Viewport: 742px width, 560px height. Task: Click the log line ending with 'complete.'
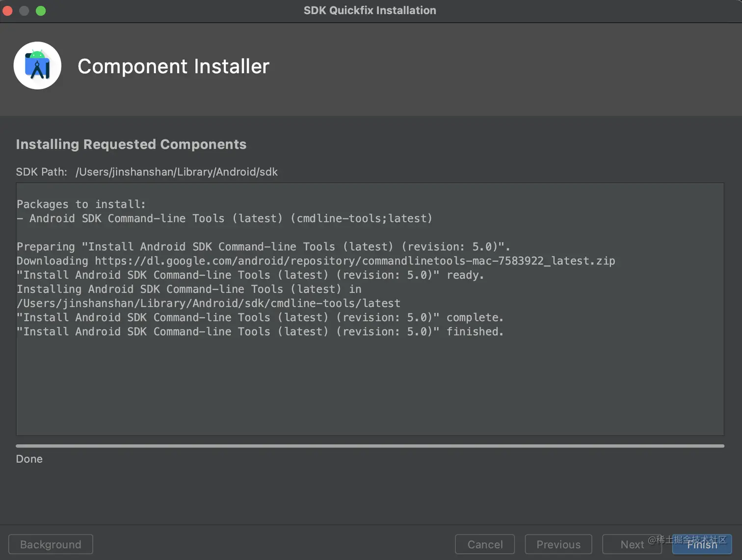(x=260, y=318)
